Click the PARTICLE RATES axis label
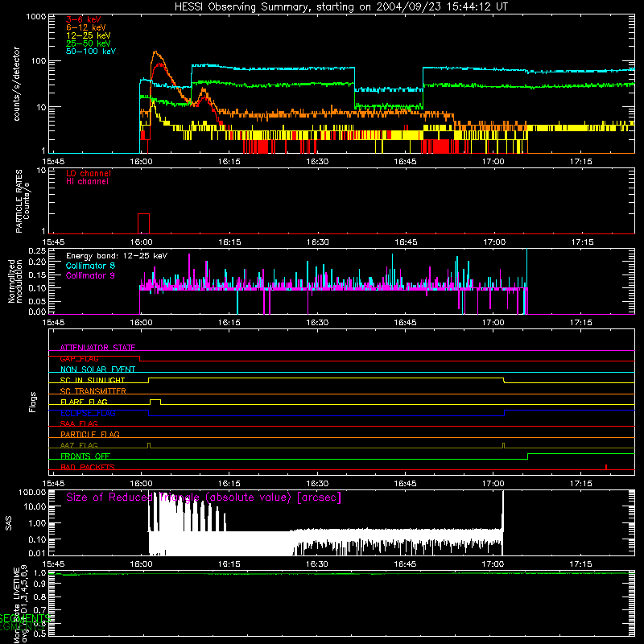 (19, 200)
